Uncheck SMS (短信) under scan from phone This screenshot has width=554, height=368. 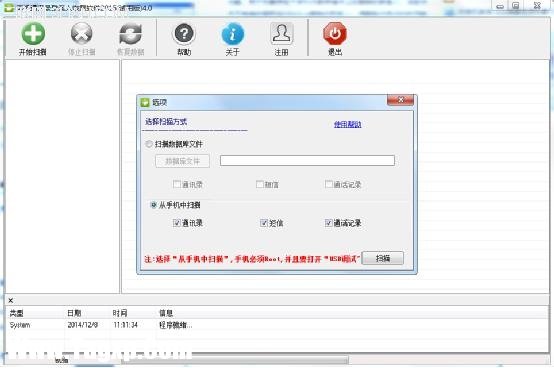click(264, 222)
